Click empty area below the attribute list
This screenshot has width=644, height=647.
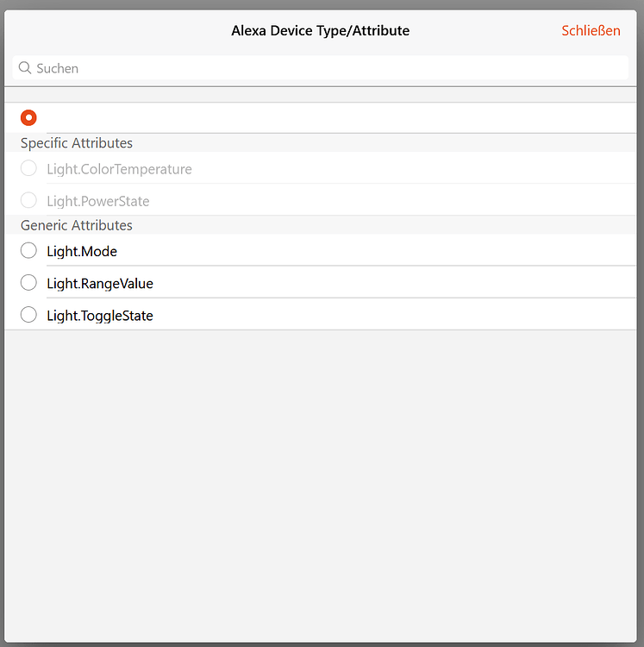(321, 485)
